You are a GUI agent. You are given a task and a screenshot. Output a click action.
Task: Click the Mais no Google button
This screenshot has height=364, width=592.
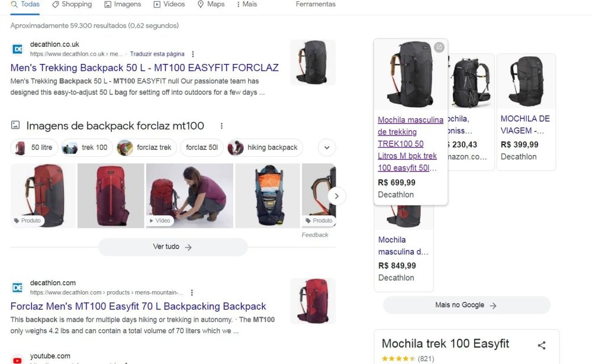pos(466,305)
